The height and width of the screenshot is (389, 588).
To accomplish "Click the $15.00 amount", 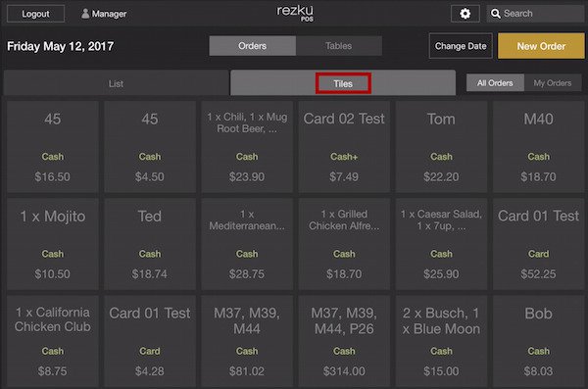I will coord(441,371).
